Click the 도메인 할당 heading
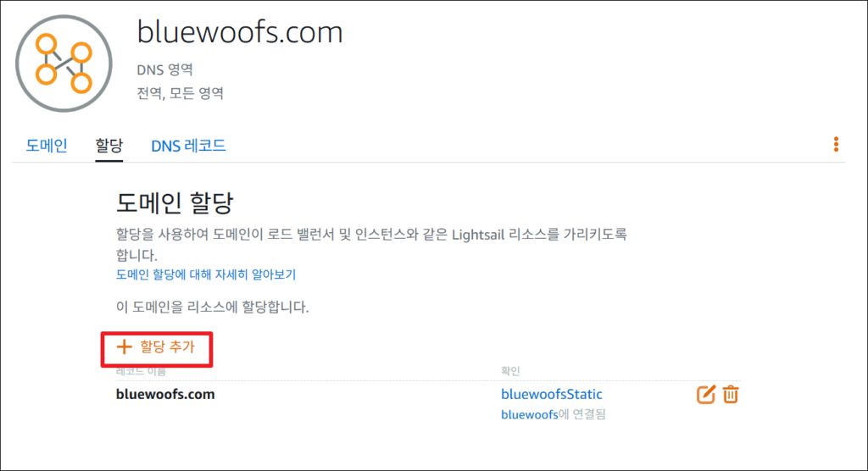This screenshot has width=868, height=471. click(175, 203)
